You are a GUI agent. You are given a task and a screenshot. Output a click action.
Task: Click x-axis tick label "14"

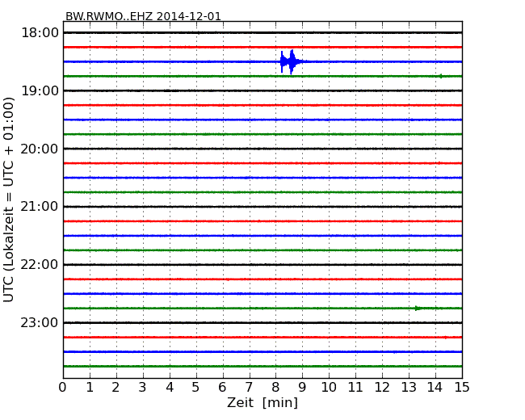click(435, 388)
